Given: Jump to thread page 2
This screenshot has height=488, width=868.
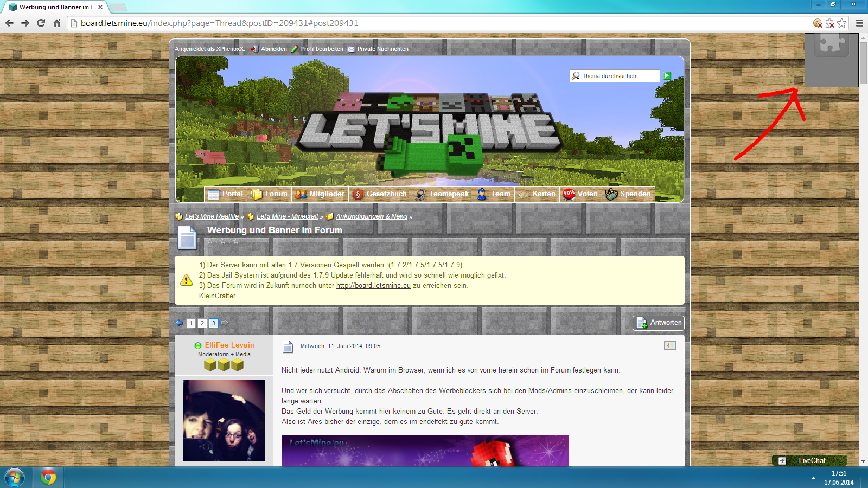Looking at the screenshot, I should 202,323.
